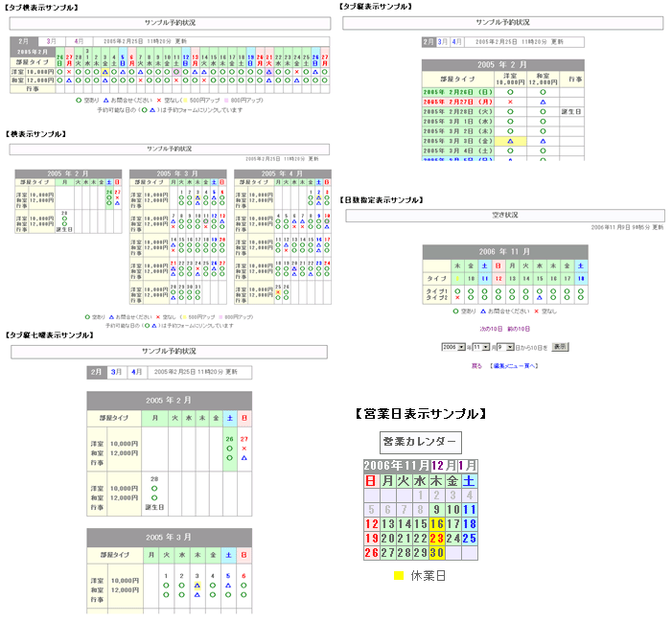Viewport: 672px width, 622px height.
Task: Click the blue 25 Saturday in 営業カレンダー
Action: pos(470,539)
